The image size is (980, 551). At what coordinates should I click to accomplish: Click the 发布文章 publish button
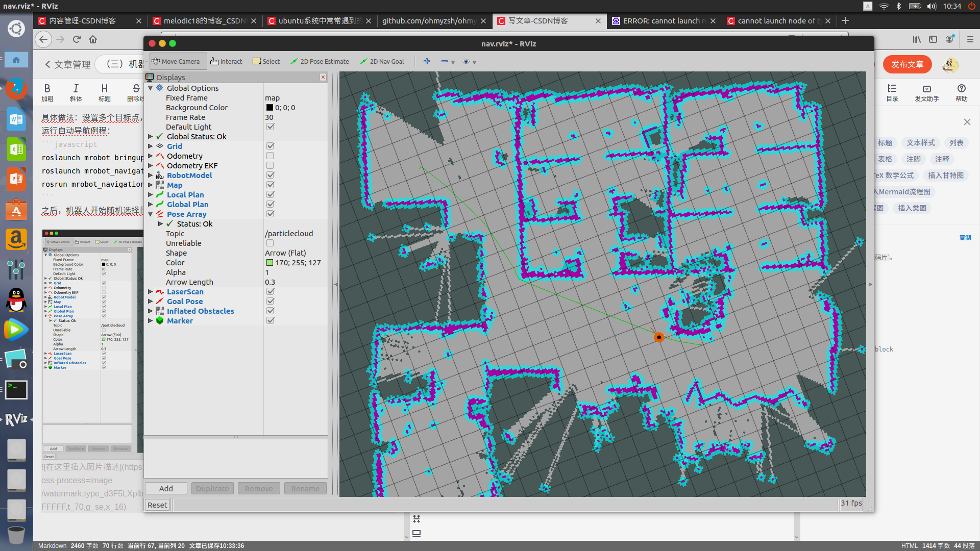click(x=907, y=64)
